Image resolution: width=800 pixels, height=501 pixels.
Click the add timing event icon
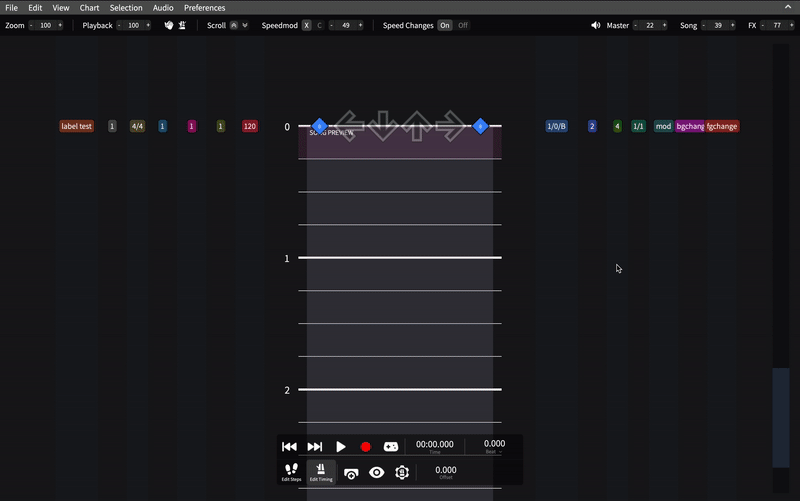click(x=351, y=473)
